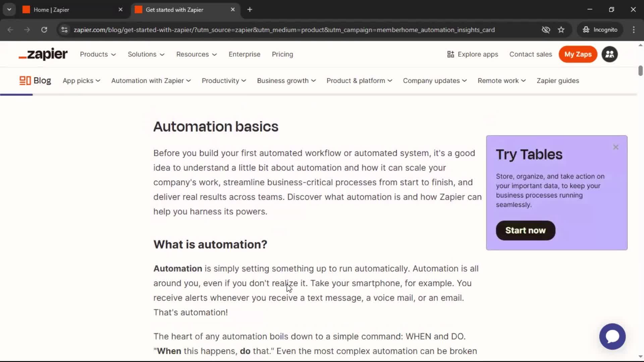Viewport: 644px width, 362px height.
Task: Click the favicon on Get started tab
Action: point(138,10)
